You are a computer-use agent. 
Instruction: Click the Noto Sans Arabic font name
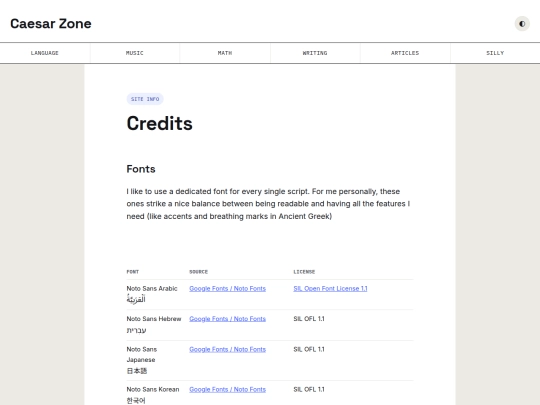pos(152,289)
